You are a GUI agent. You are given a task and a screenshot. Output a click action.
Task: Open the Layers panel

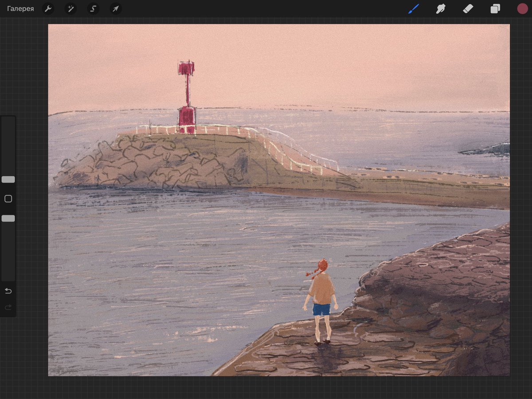[495, 9]
